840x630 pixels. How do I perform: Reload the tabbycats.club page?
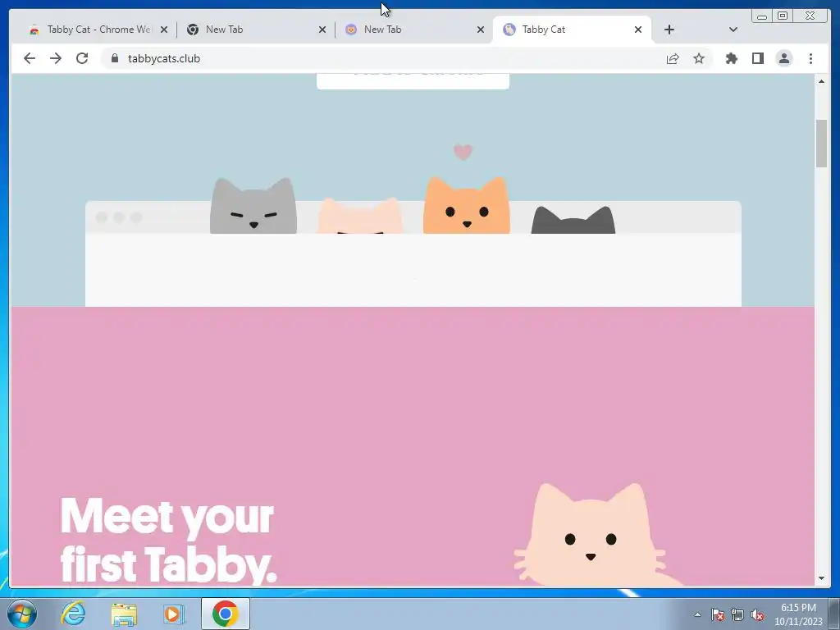pyautogui.click(x=82, y=58)
